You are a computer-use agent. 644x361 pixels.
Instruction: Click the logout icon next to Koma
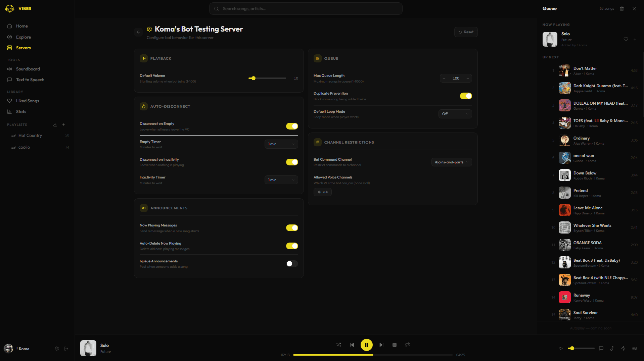(66, 349)
